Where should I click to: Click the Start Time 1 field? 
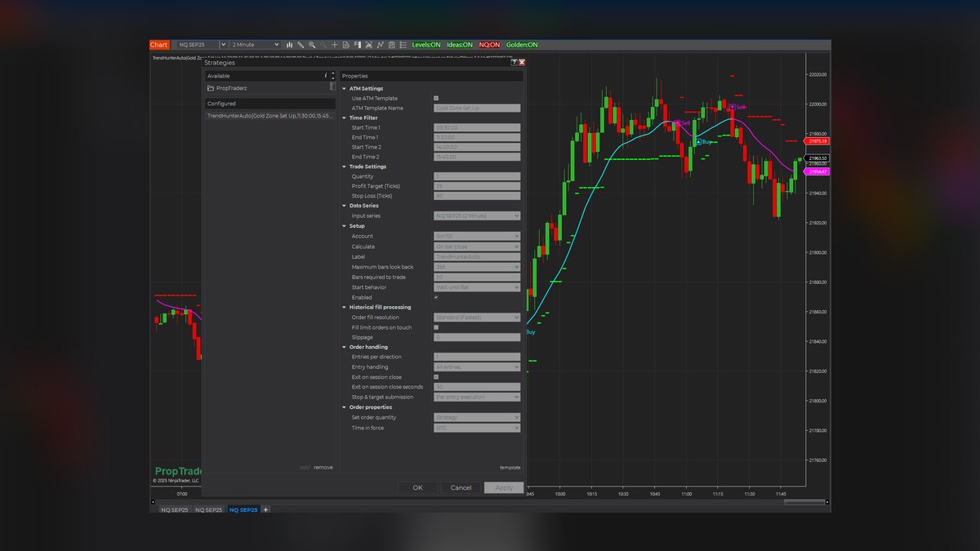click(477, 127)
